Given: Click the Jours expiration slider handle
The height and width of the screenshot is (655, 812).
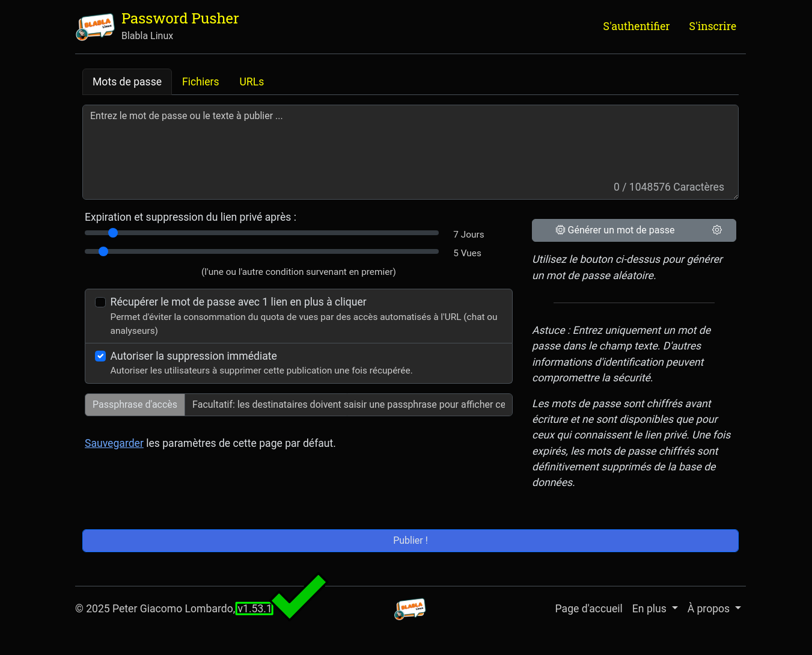Looking at the screenshot, I should click(x=113, y=233).
